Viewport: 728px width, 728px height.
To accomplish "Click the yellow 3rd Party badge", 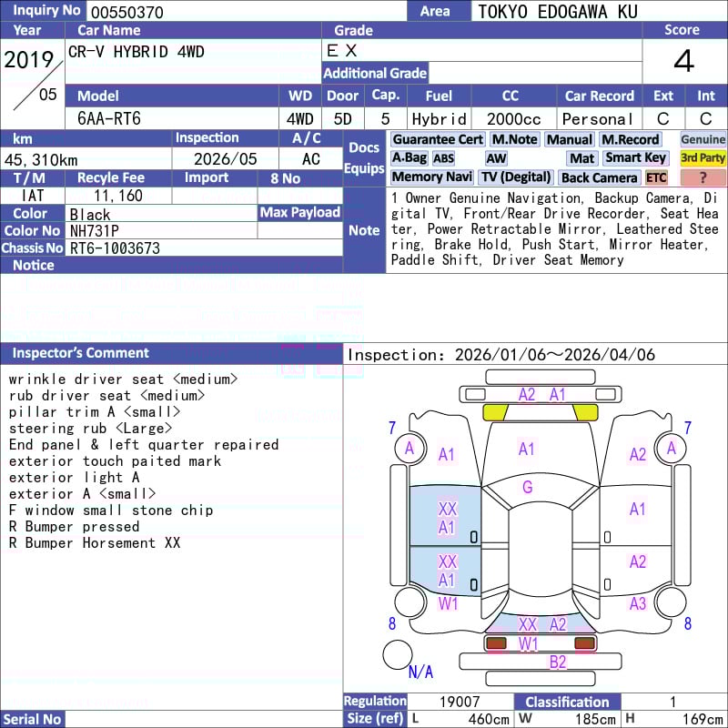I will point(703,158).
